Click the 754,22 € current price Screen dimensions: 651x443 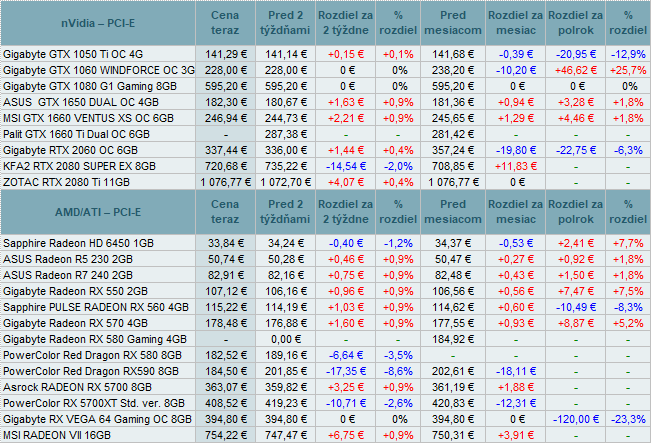[x=225, y=435]
